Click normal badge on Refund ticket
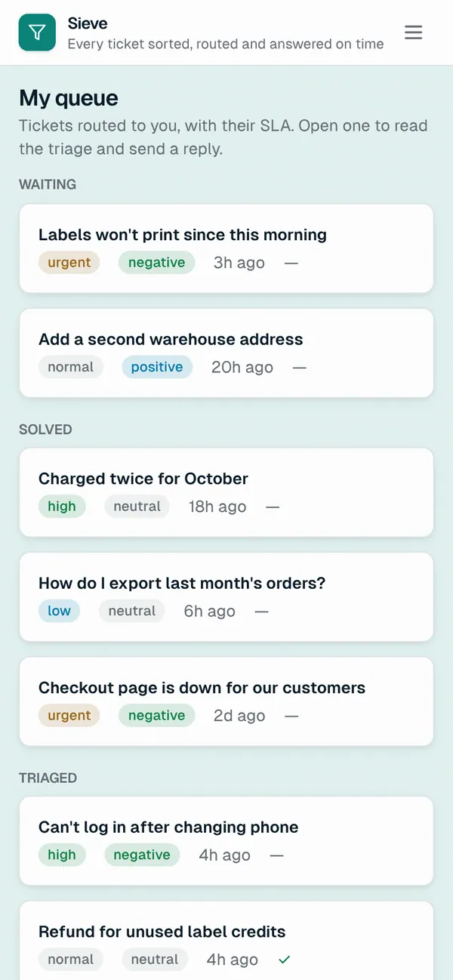 (x=71, y=960)
